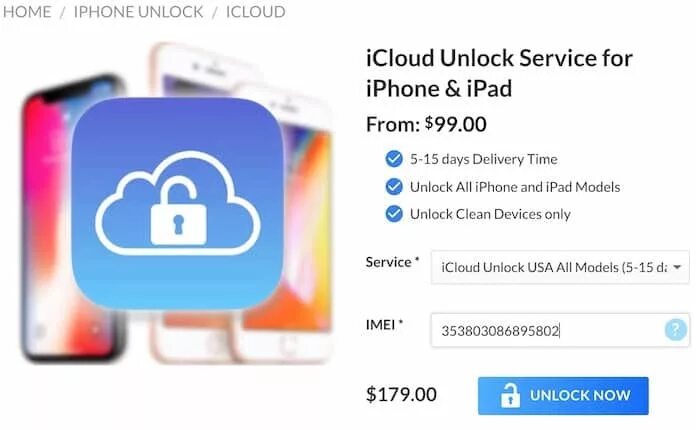The height and width of the screenshot is (430, 696).
Task: Click the Service field label
Action: 392,262
